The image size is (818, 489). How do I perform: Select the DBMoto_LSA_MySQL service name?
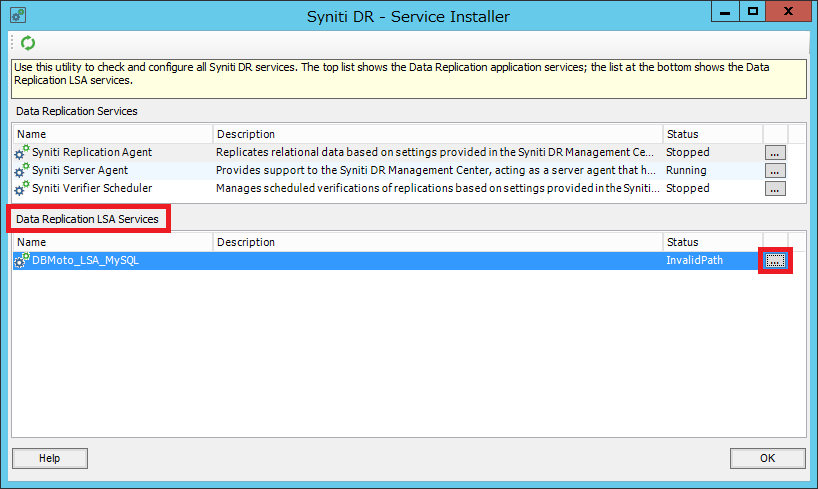pos(86,260)
